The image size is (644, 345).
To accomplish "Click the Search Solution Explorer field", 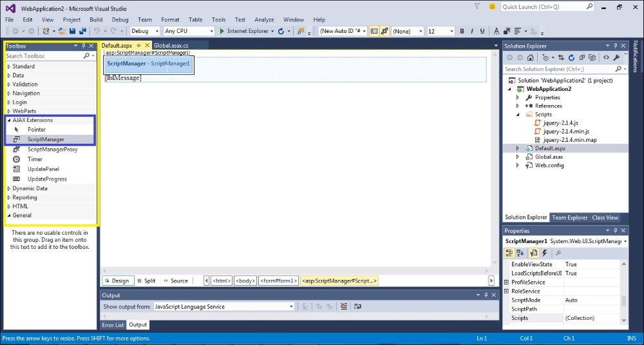I will click(x=560, y=69).
